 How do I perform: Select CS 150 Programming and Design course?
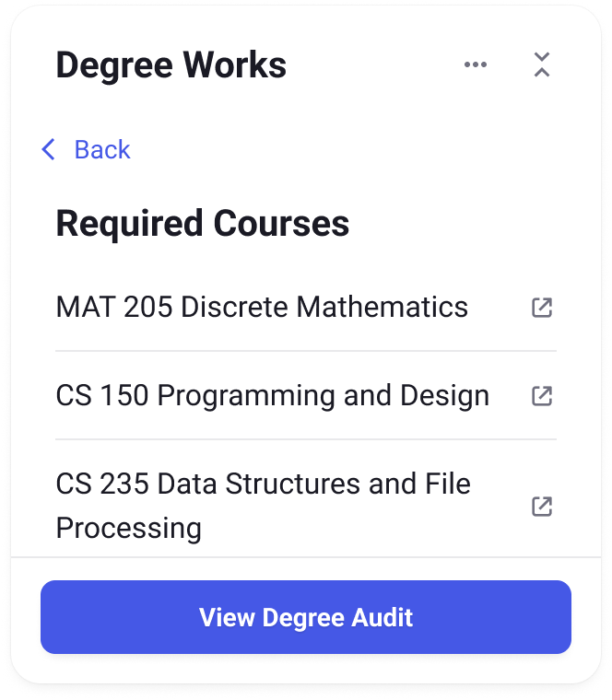click(x=306, y=395)
